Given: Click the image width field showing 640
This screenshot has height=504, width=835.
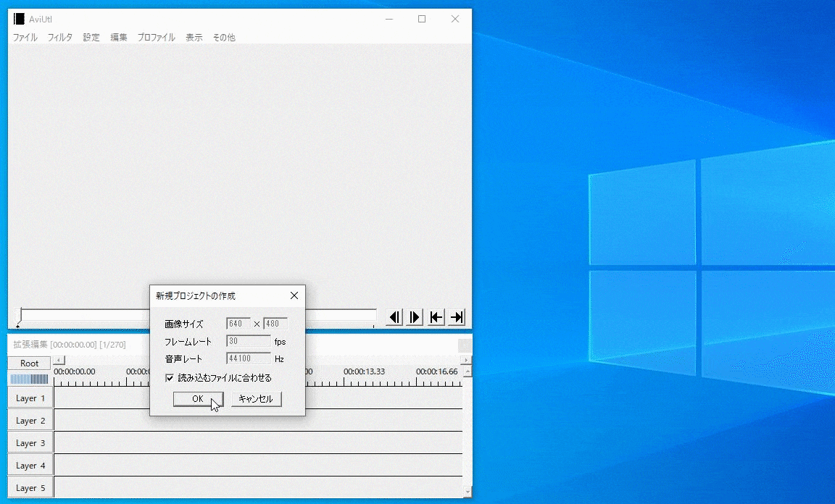Looking at the screenshot, I should click(x=238, y=324).
